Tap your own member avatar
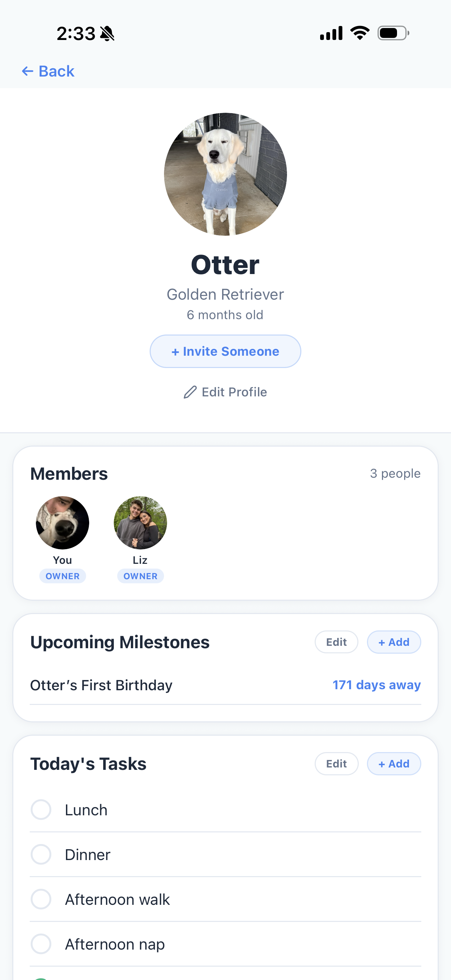Image resolution: width=451 pixels, height=980 pixels. pos(63,523)
